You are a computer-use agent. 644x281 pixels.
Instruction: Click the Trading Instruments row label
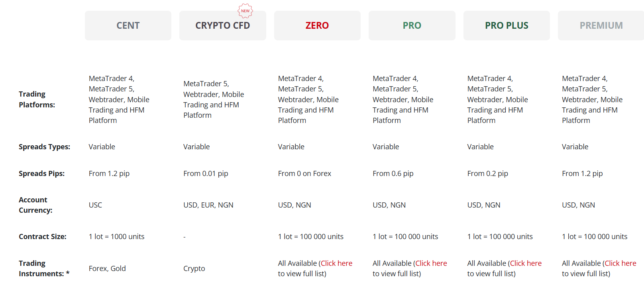point(44,269)
